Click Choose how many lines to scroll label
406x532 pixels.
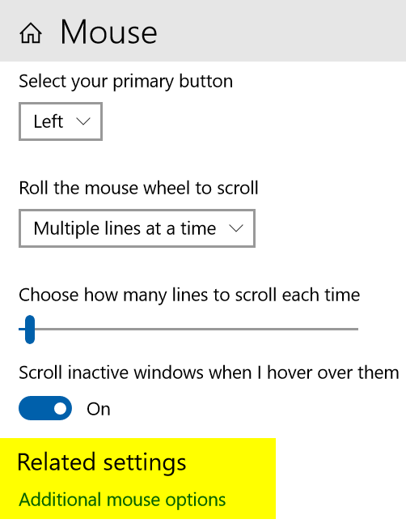189,296
